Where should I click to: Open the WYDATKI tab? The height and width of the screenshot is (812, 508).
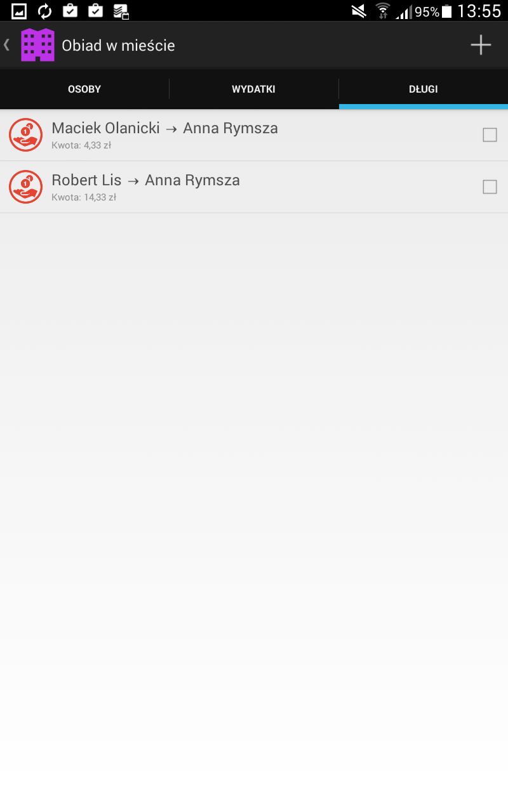pos(254,89)
